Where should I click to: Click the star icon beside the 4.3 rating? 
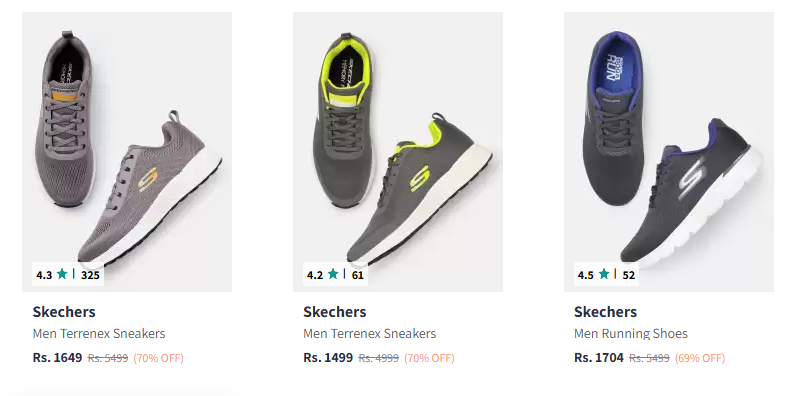[x=62, y=274]
